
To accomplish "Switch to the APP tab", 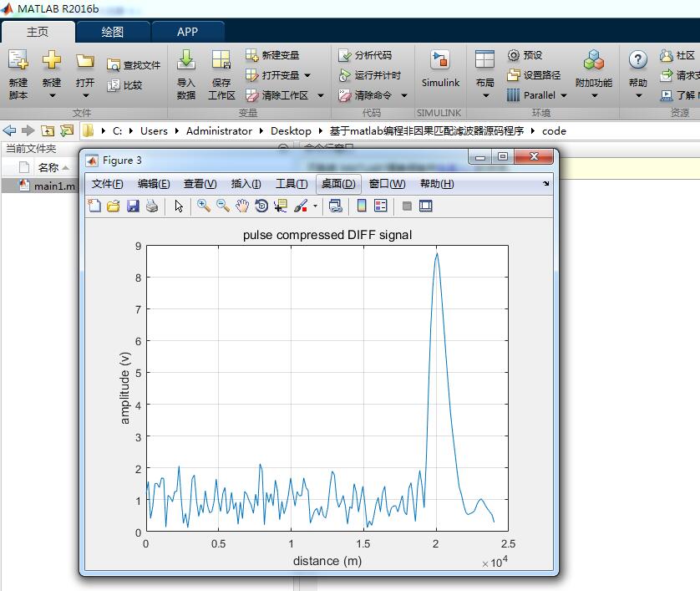I will 187,32.
